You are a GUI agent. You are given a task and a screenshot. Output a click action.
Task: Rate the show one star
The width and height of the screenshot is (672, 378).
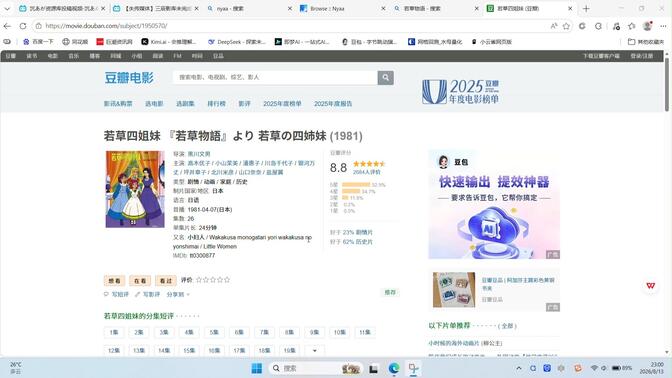point(198,280)
